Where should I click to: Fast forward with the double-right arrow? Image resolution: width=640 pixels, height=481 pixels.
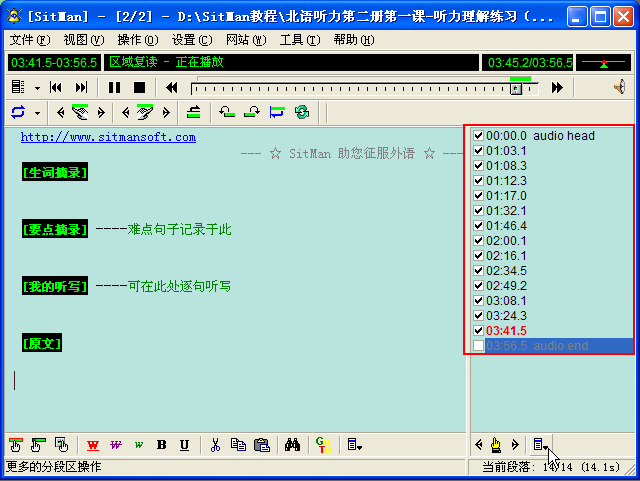[557, 87]
